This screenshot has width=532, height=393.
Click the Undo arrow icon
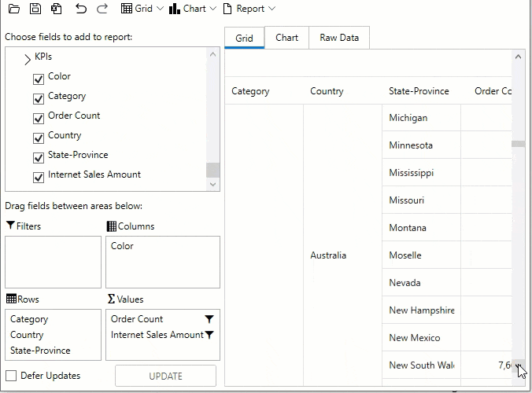[81, 9]
